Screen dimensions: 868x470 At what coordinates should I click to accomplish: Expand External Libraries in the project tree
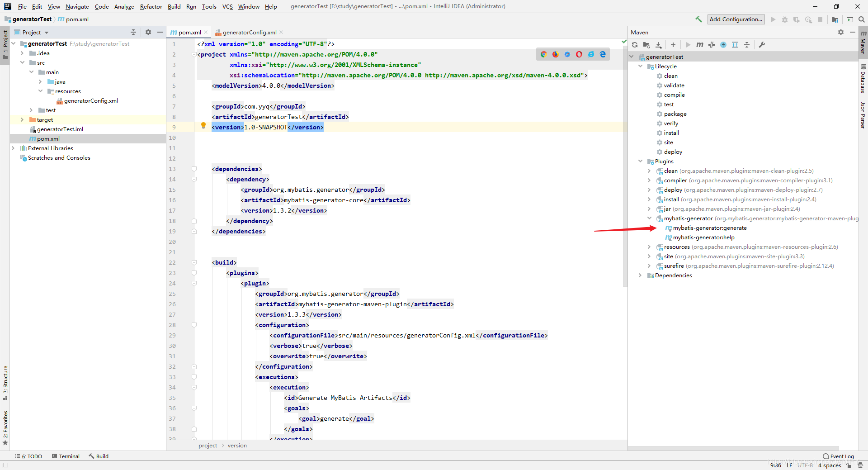tap(13, 148)
